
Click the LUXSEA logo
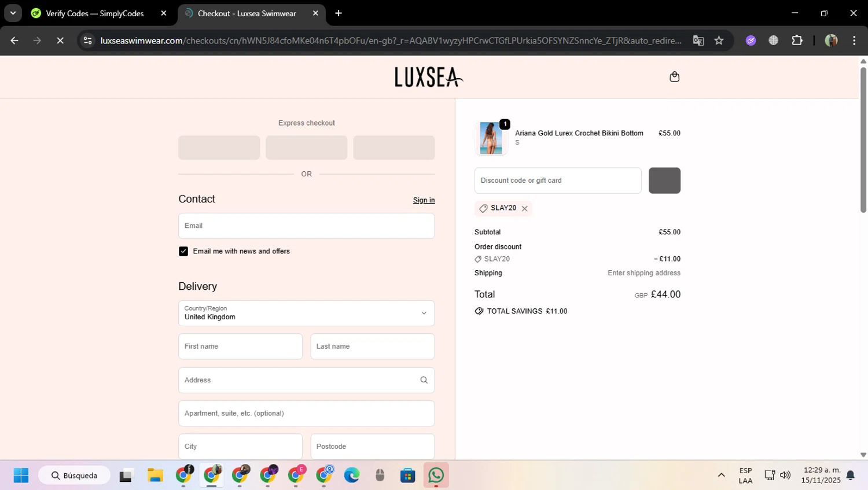[429, 77]
